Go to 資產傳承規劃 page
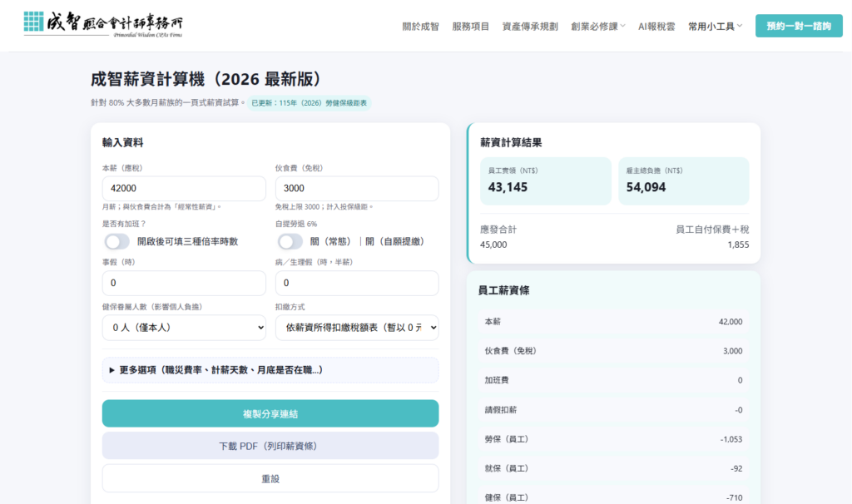The width and height of the screenshot is (852, 504). [x=530, y=27]
